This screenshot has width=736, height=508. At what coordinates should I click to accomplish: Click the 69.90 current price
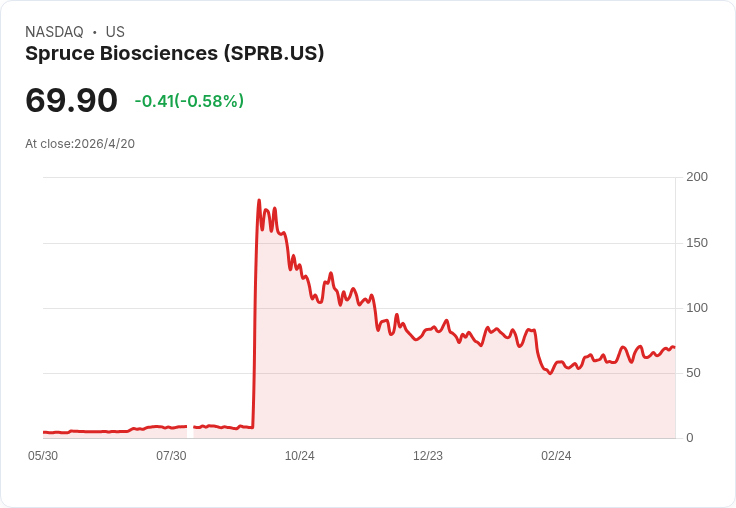71,100
